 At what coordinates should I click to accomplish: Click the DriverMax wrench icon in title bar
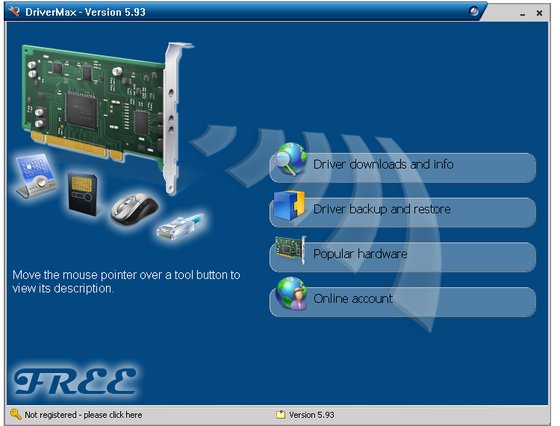point(14,11)
